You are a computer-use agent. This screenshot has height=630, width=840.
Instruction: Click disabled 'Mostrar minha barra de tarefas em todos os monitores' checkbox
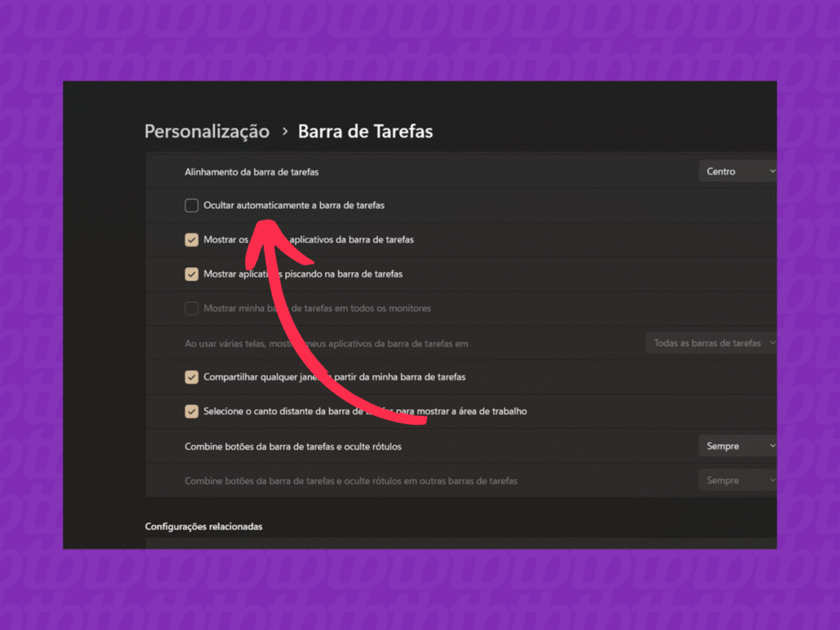191,308
